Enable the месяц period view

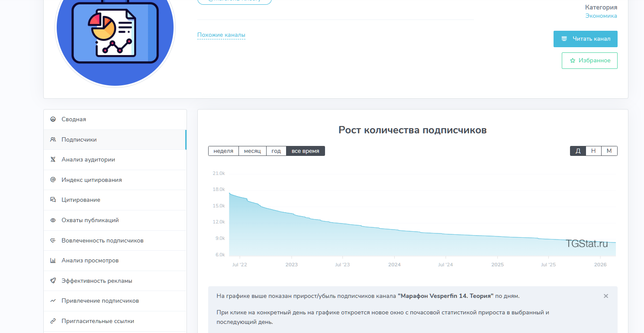[x=252, y=151]
